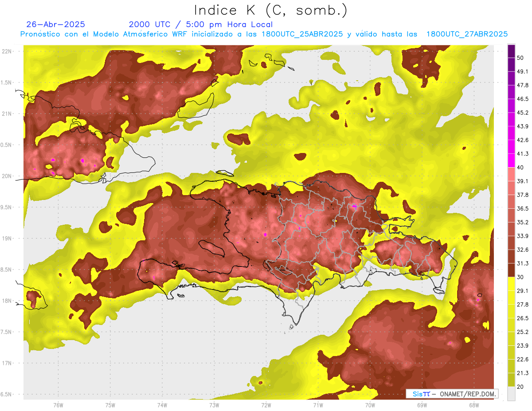
Task: Click the "18N" latitude label
Action: (7, 301)
